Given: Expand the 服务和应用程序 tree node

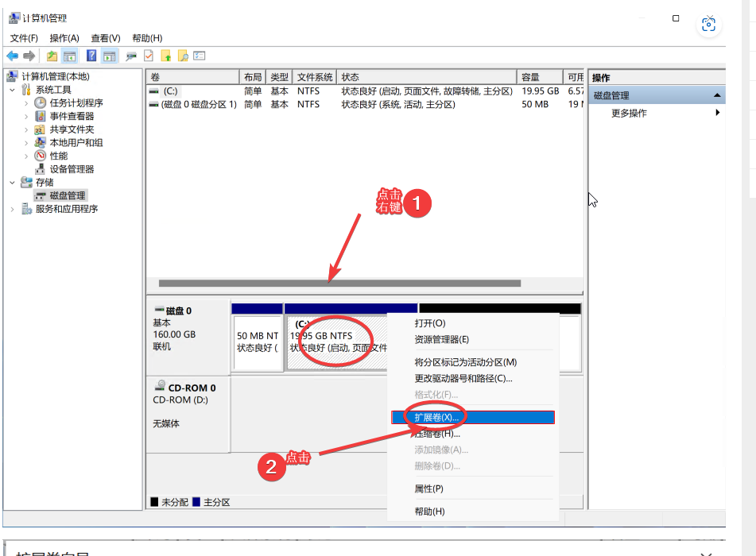Looking at the screenshot, I should click(13, 209).
